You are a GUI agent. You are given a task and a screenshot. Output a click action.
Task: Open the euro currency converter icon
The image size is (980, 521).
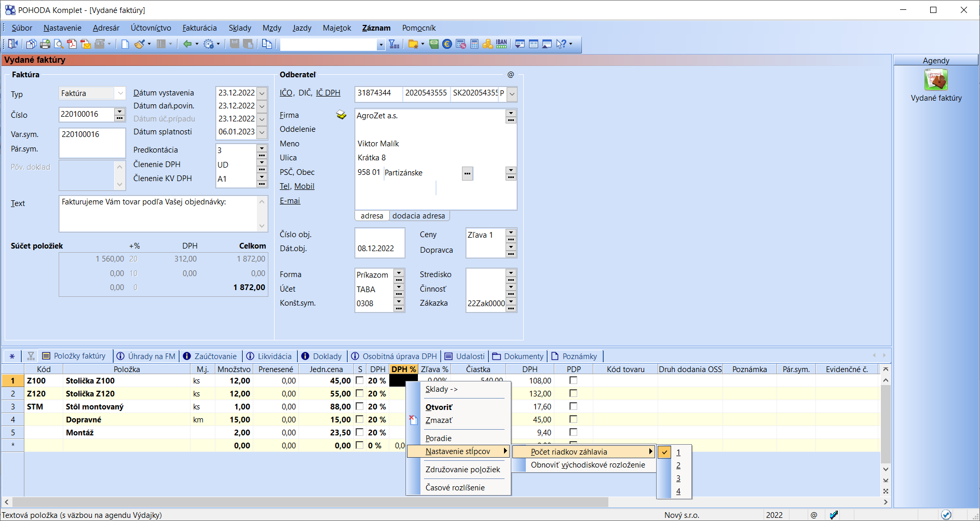[447, 44]
